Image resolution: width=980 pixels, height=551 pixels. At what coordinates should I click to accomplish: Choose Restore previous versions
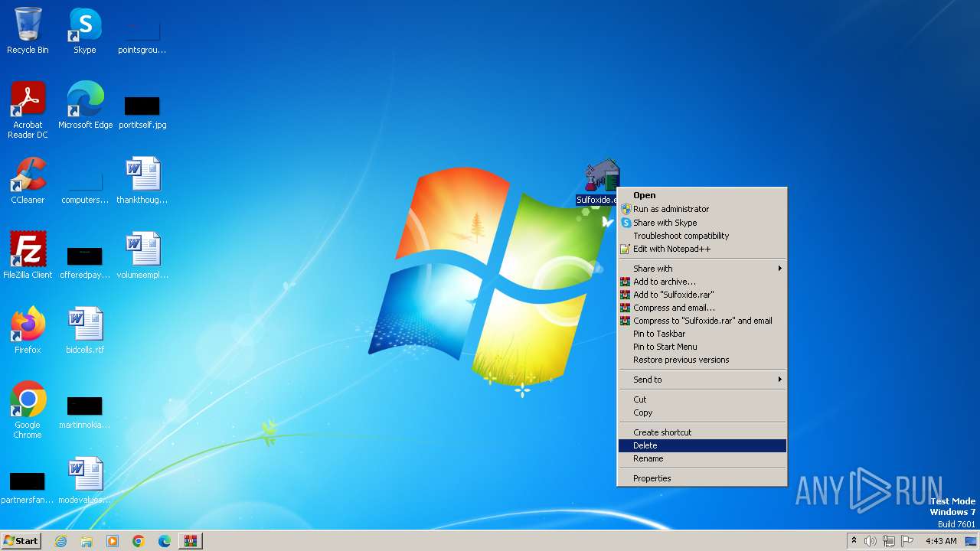[x=702, y=360]
